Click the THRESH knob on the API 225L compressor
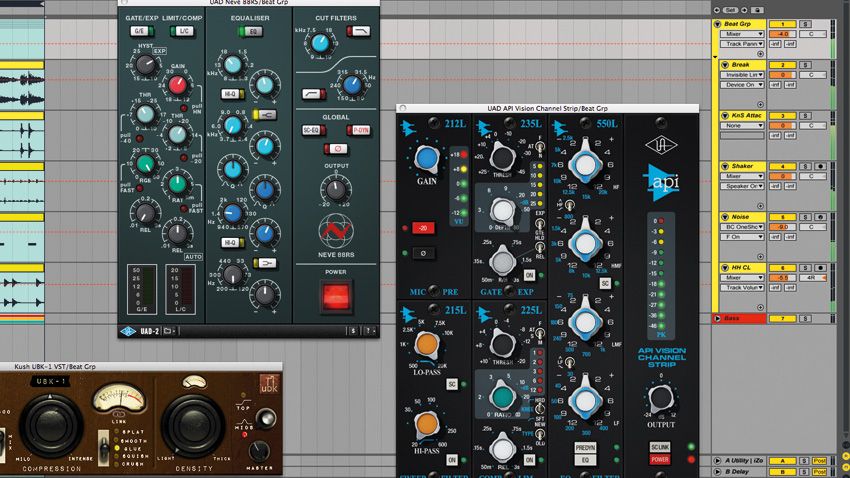This screenshot has width=850, height=478. pyautogui.click(x=503, y=344)
